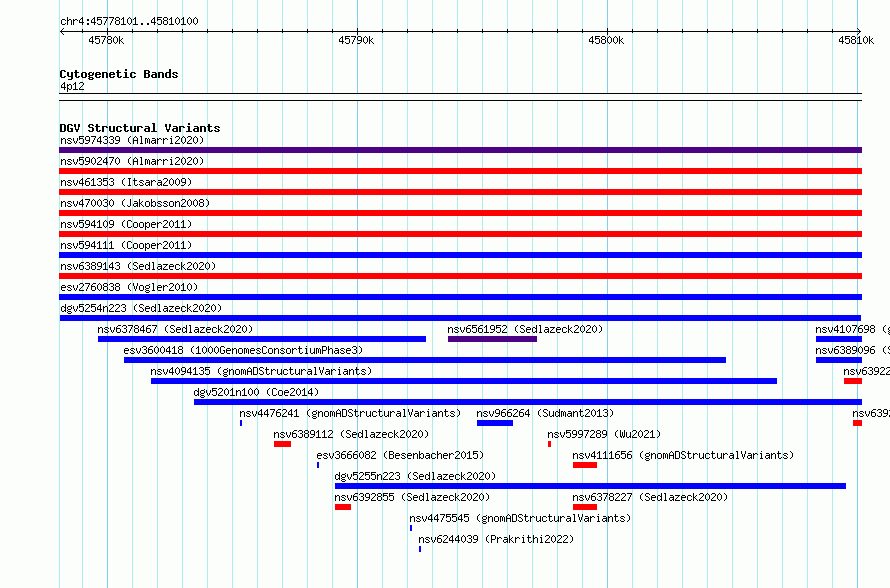Select the dgv5255n223 (Sedlazeck2020) blue bar
The image size is (890, 588).
tap(590, 486)
